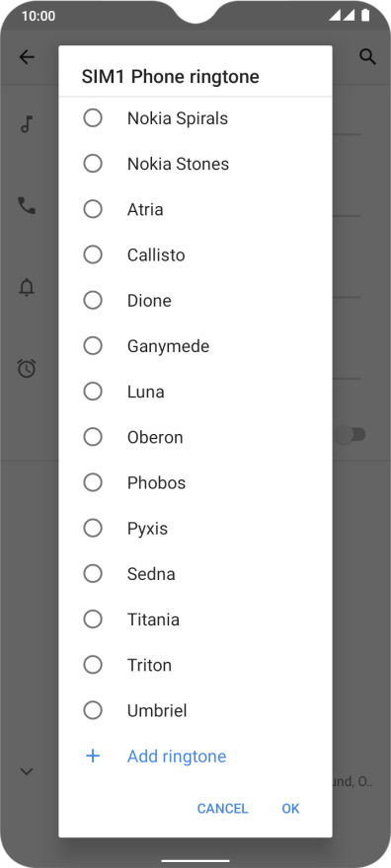391x868 pixels.
Task: Tap the bell notification icon
Action: 27,287
